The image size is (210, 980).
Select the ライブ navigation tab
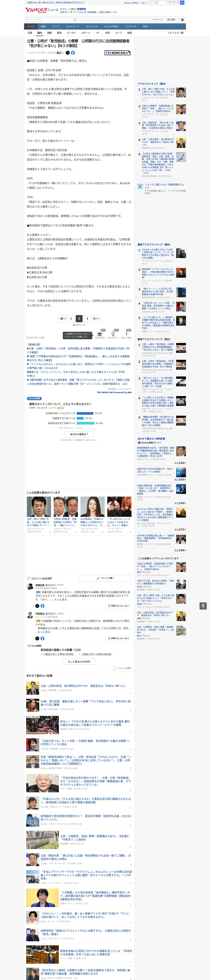(56, 27)
